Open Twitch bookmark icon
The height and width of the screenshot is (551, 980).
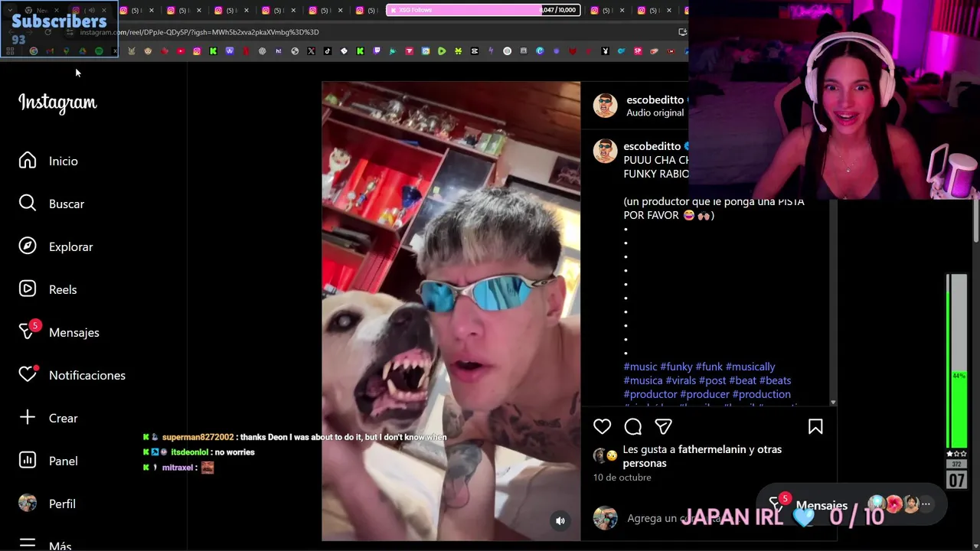(376, 51)
